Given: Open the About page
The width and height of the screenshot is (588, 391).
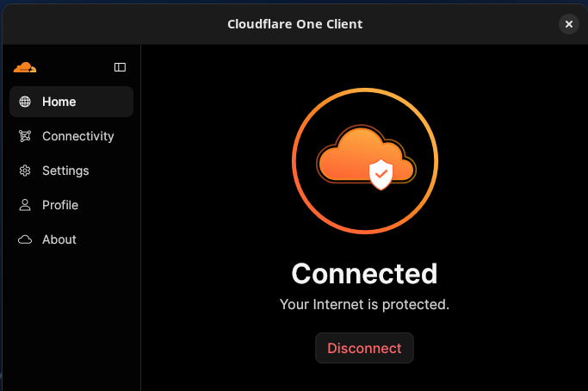Looking at the screenshot, I should (x=71, y=239).
